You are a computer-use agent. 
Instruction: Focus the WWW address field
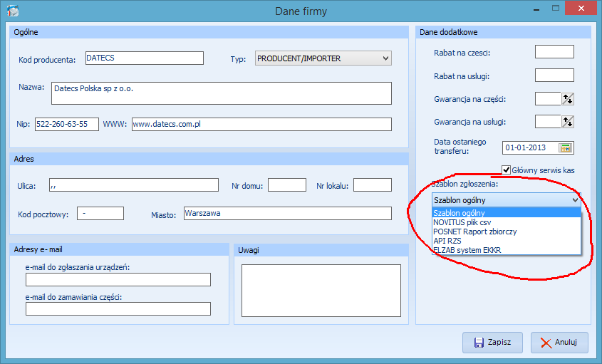click(261, 124)
